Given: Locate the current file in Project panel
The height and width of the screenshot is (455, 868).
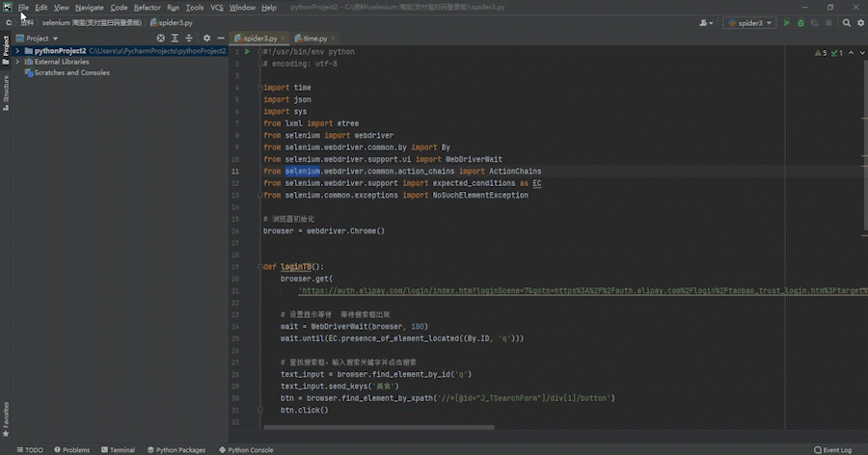Looking at the screenshot, I should 160,39.
